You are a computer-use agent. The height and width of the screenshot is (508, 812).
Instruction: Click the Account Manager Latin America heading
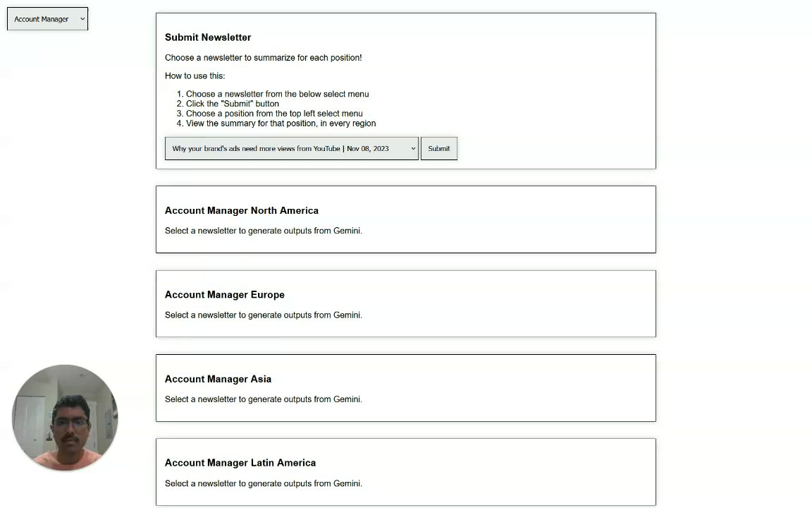[x=240, y=463]
